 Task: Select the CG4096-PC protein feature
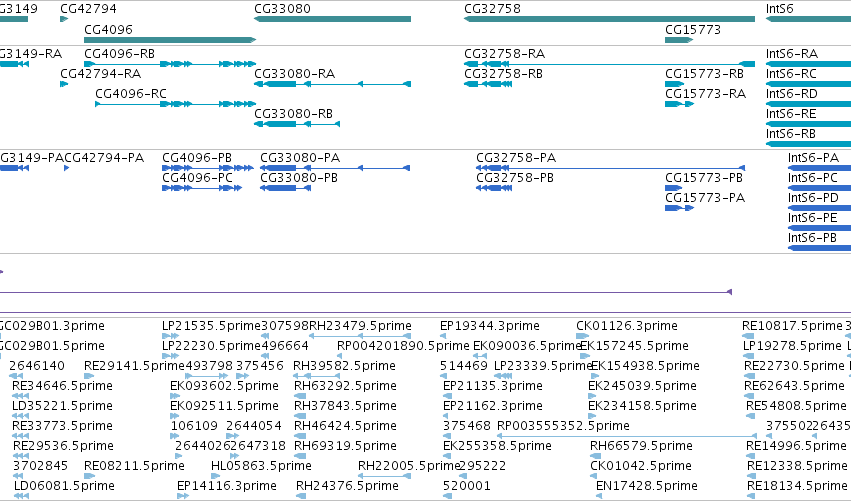(202, 188)
